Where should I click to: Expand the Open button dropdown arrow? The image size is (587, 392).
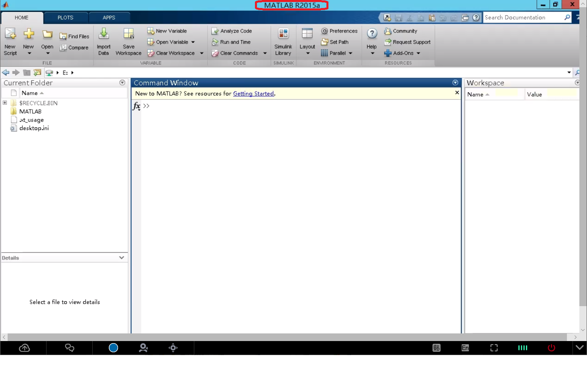click(x=47, y=53)
